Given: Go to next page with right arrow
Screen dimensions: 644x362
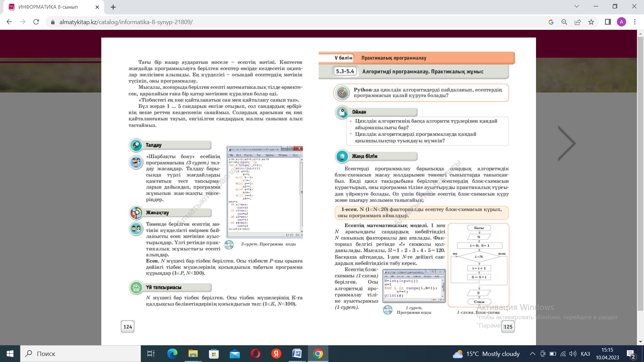Looking at the screenshot, I should [567, 143].
